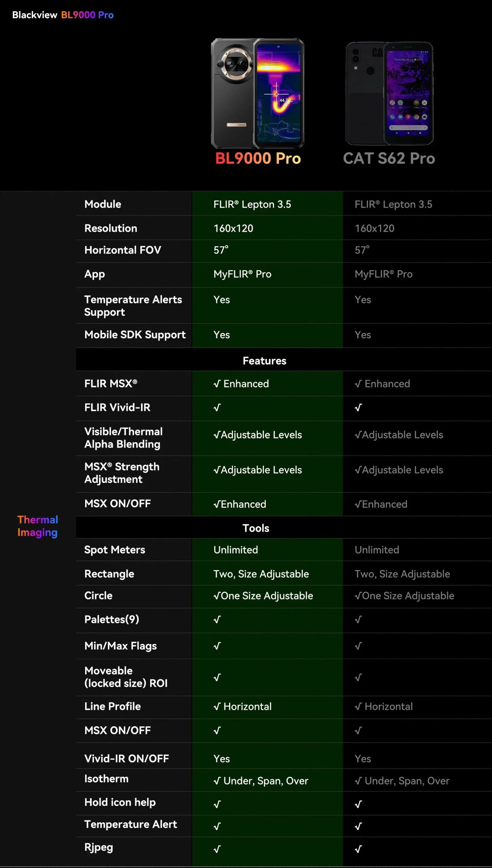Click the Rjpeg row label
Viewport: 492px width, 868px height.
pyautogui.click(x=99, y=847)
